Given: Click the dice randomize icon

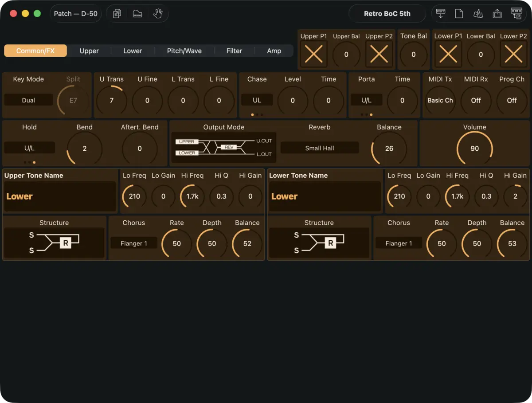Looking at the screenshot, I should (x=478, y=14).
